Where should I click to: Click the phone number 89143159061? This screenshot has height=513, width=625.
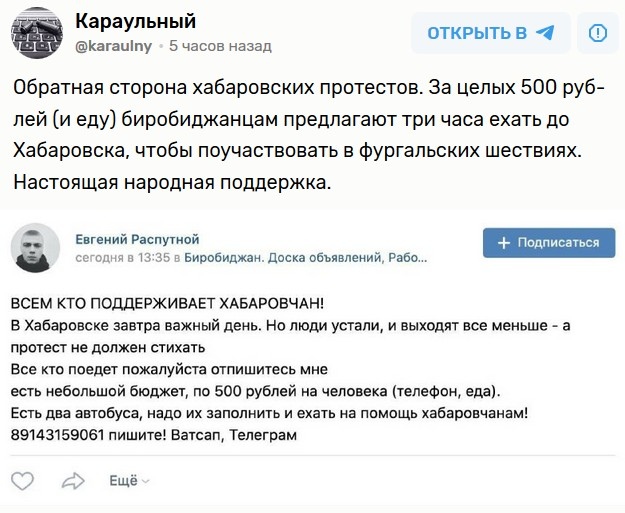(58, 435)
